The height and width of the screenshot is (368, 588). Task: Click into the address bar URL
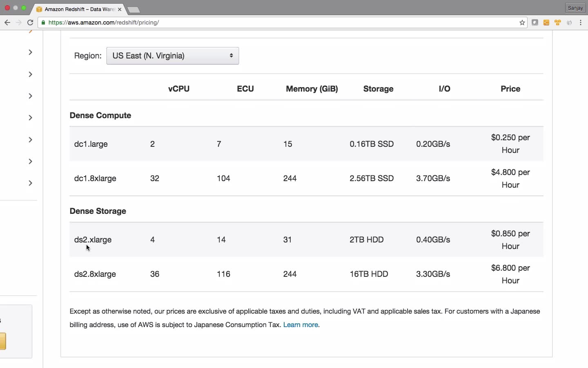click(245, 22)
